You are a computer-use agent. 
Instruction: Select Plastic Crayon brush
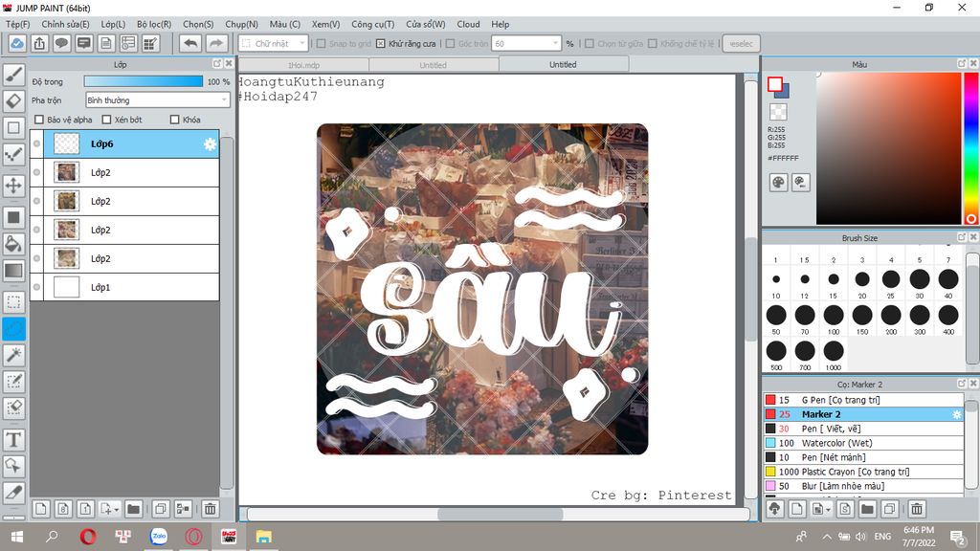(863, 472)
